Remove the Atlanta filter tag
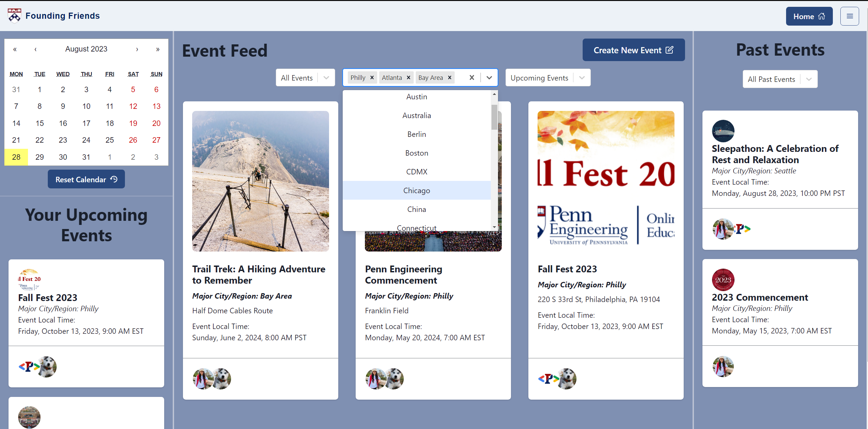Viewport: 868px width, 429px height. pos(409,77)
